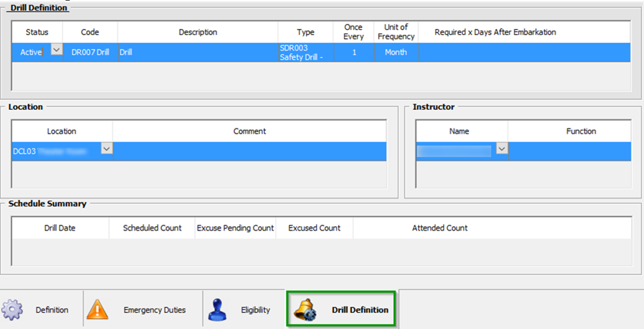Click the Drill Definition bell icon

(304, 309)
